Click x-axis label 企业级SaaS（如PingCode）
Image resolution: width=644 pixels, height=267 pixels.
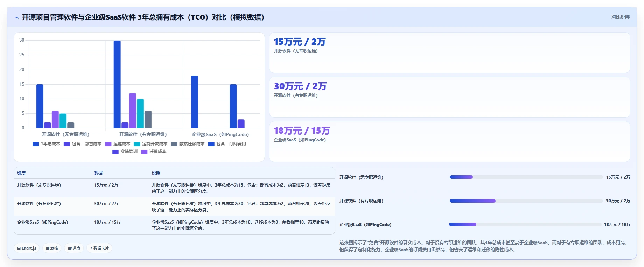pyautogui.click(x=220, y=134)
